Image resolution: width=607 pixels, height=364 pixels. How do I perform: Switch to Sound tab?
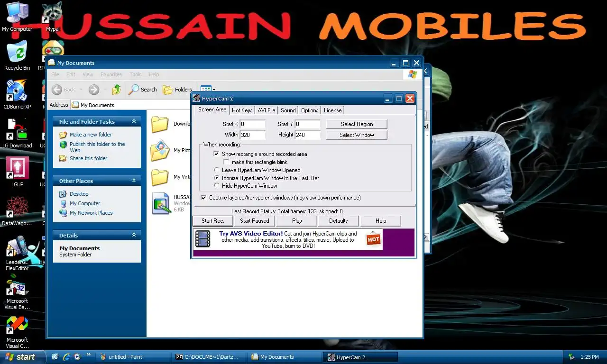[288, 110]
